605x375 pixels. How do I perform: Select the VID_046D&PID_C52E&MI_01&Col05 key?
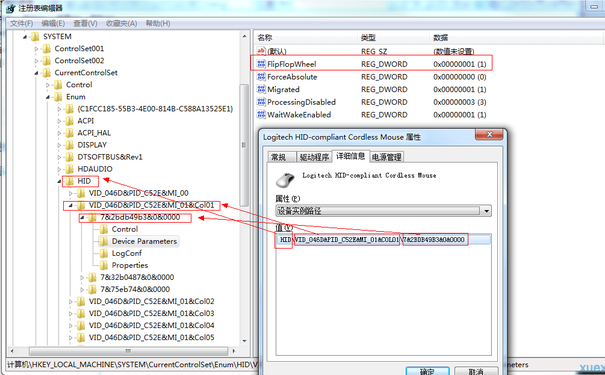(x=151, y=337)
